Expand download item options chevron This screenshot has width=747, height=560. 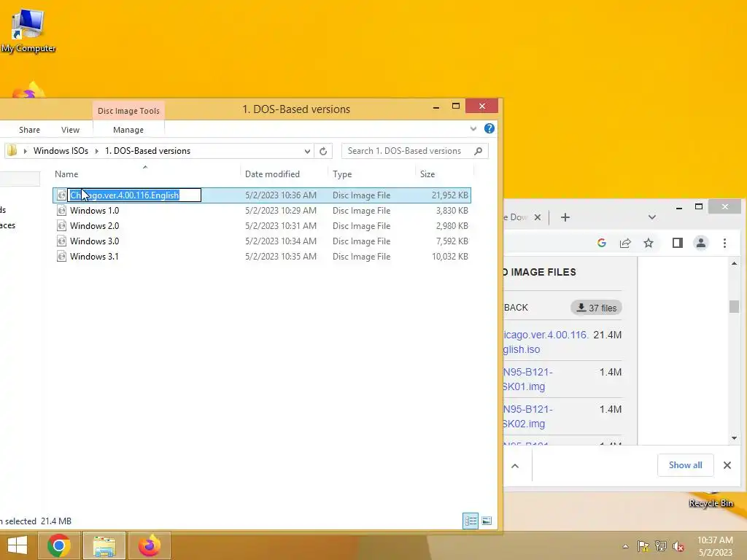pos(515,466)
